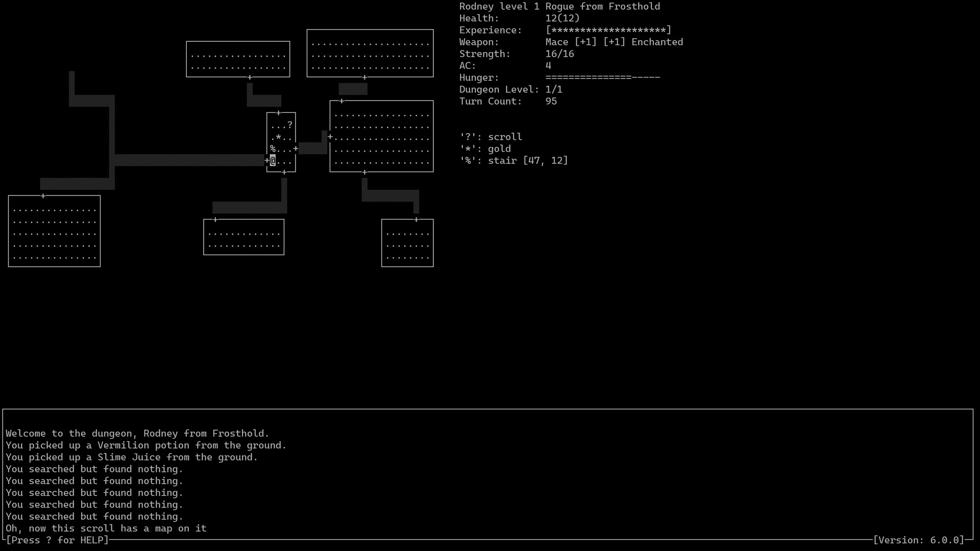Click the + door on the small room's bottom wall
Screen dimensions: 980x551
pyautogui.click(x=284, y=172)
